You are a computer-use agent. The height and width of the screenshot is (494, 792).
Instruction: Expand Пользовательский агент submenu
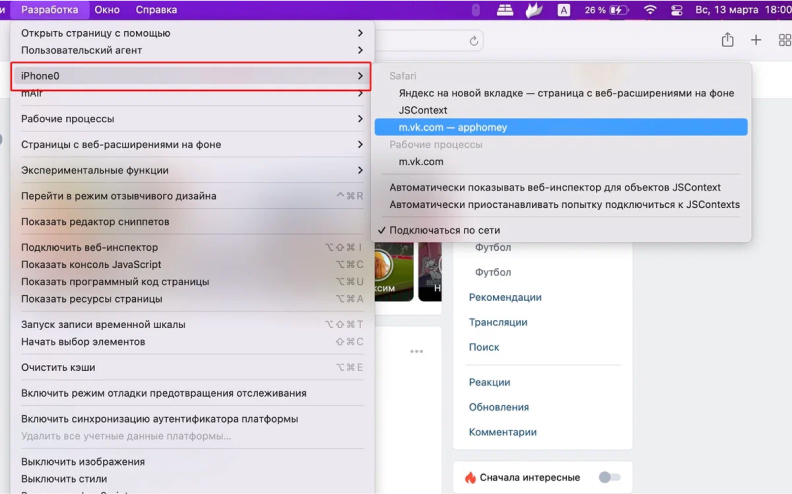click(x=192, y=50)
